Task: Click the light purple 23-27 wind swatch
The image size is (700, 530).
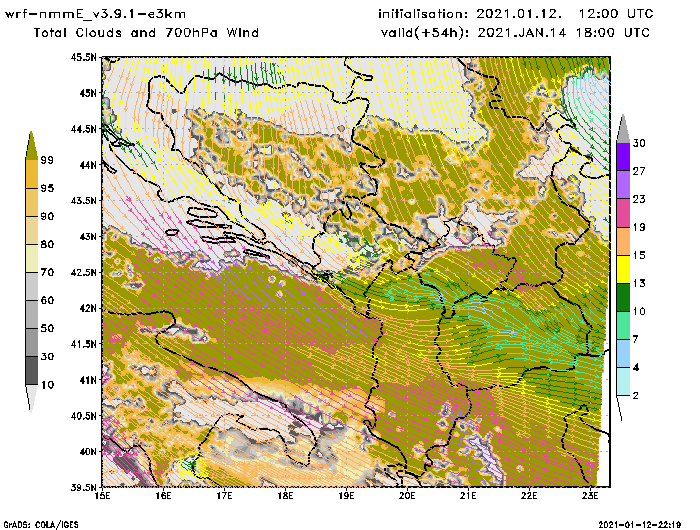Action: click(x=623, y=184)
